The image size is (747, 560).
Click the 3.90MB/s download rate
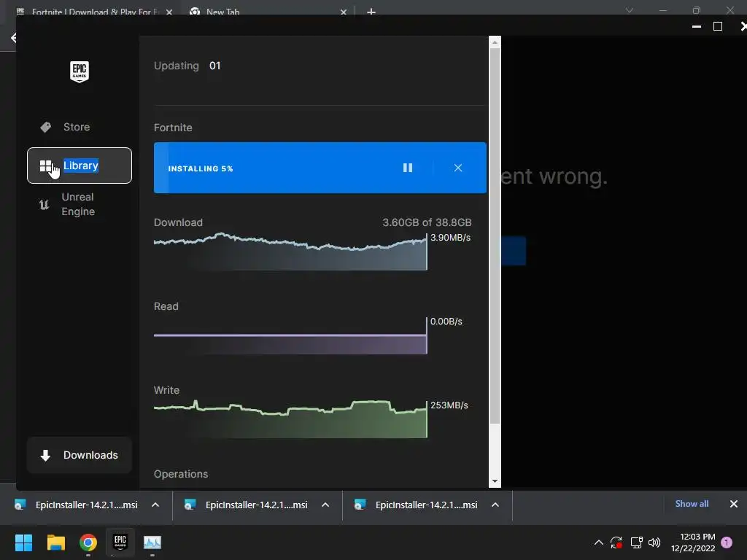click(450, 238)
